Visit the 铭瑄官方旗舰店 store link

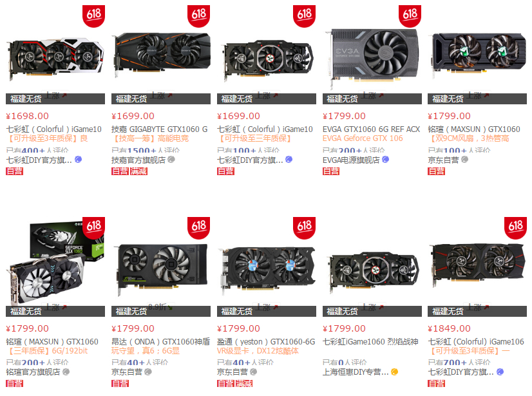tap(33, 372)
